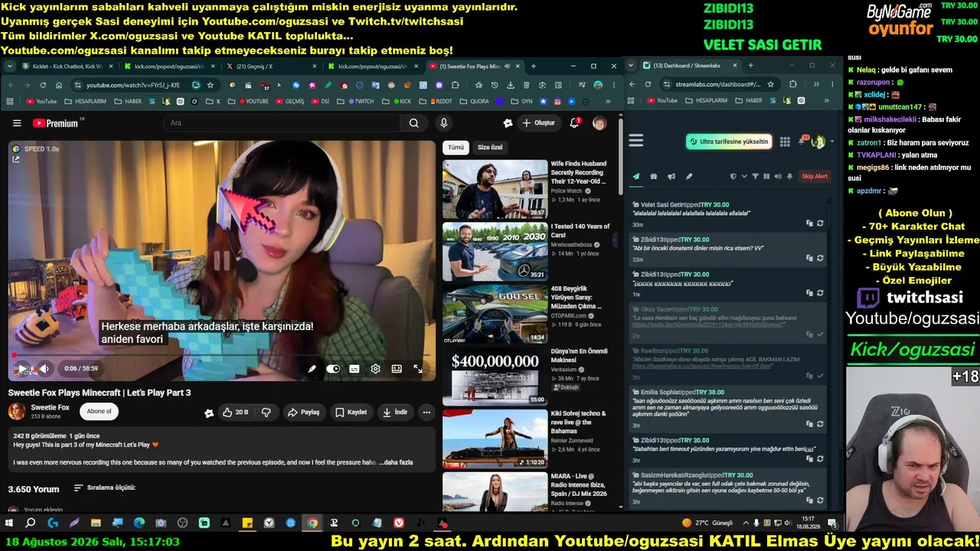Mute Streamlabs alerts with the speaker icon
This screenshot has height=551, width=980.
778,177
